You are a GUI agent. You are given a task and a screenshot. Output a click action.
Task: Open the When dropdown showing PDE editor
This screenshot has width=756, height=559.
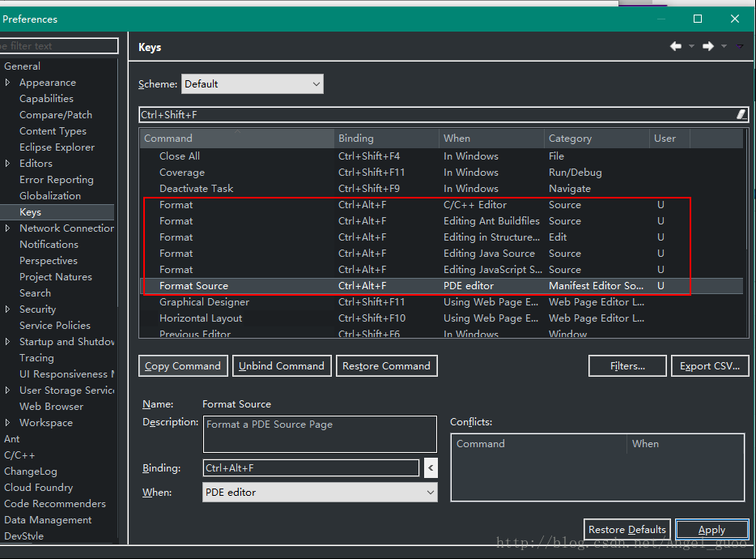click(x=320, y=493)
